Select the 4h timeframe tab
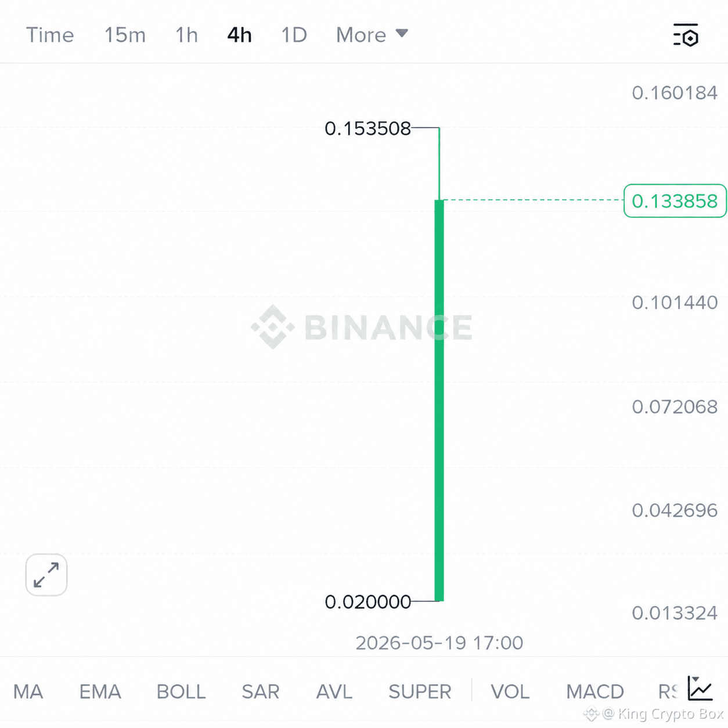The height and width of the screenshot is (728, 728). point(239,35)
